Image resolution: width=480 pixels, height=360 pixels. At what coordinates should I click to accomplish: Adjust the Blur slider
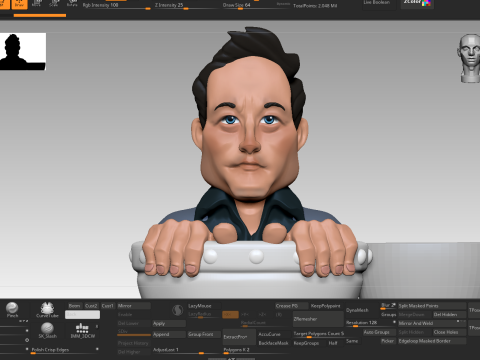click(x=388, y=306)
